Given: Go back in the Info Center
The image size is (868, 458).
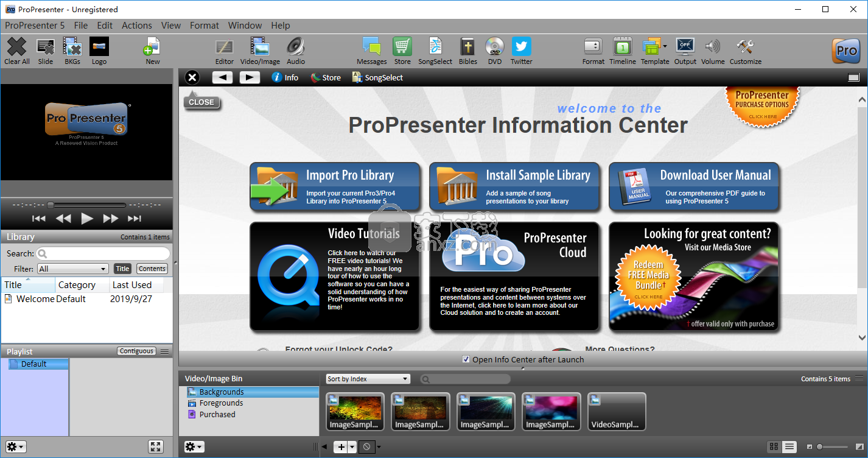Looking at the screenshot, I should tap(223, 77).
